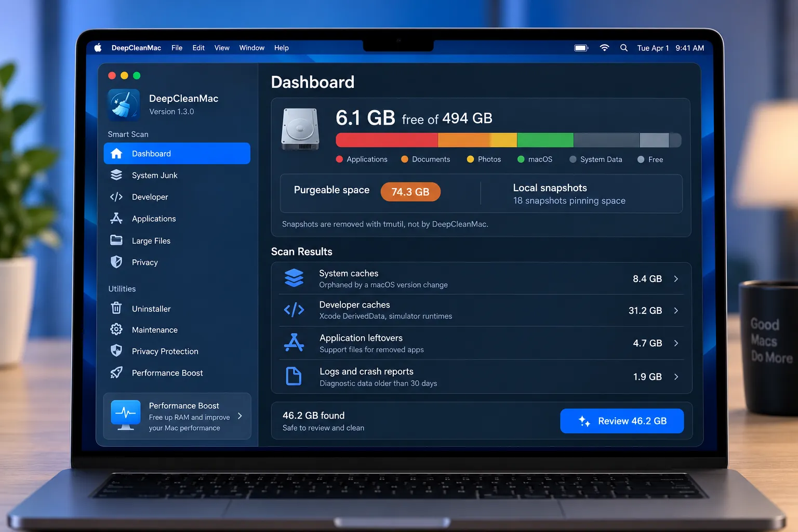Click the Dashboard house icon
This screenshot has height=532, width=798.
[116, 153]
